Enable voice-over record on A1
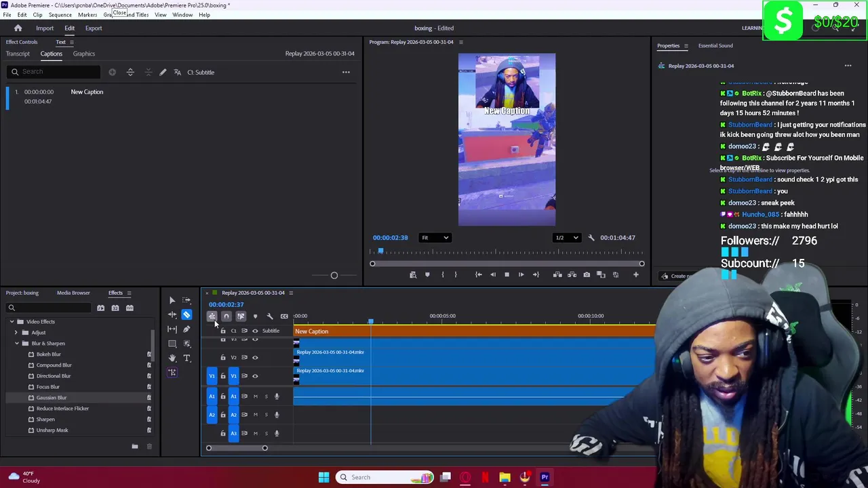The image size is (868, 488). coord(277,396)
